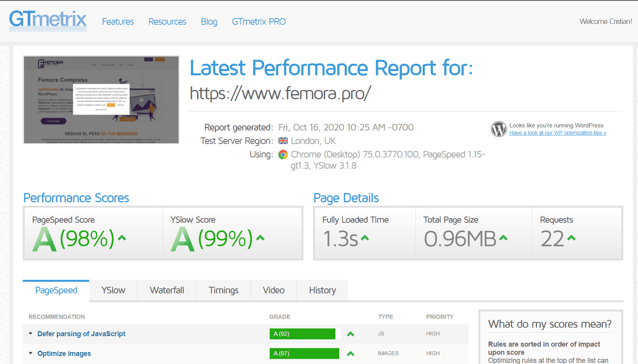Click the UK flag icon beside London
Screen dimensions: 638x364
[x=283, y=141]
